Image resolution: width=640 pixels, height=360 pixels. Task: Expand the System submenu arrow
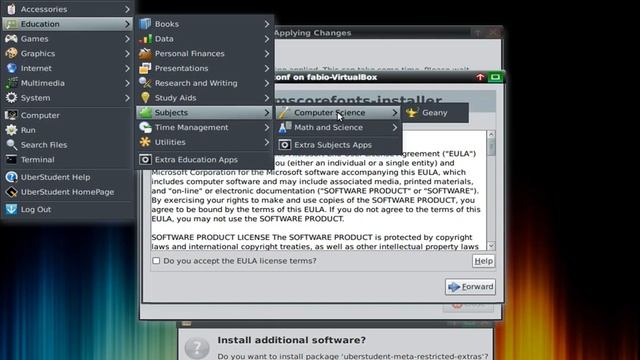click(x=127, y=98)
